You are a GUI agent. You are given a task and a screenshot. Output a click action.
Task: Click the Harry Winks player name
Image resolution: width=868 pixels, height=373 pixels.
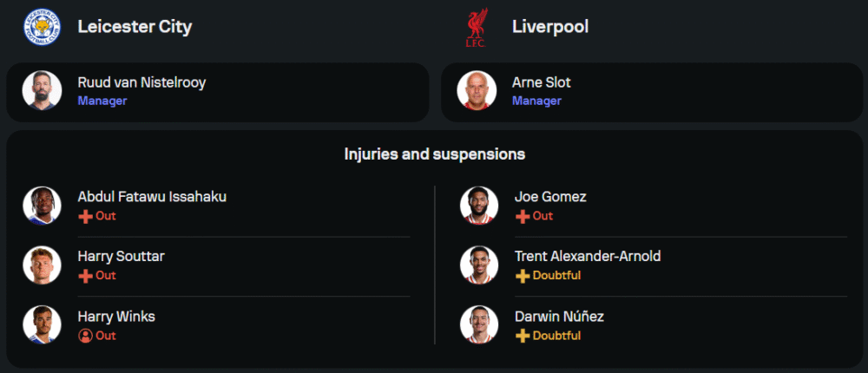pyautogui.click(x=116, y=317)
